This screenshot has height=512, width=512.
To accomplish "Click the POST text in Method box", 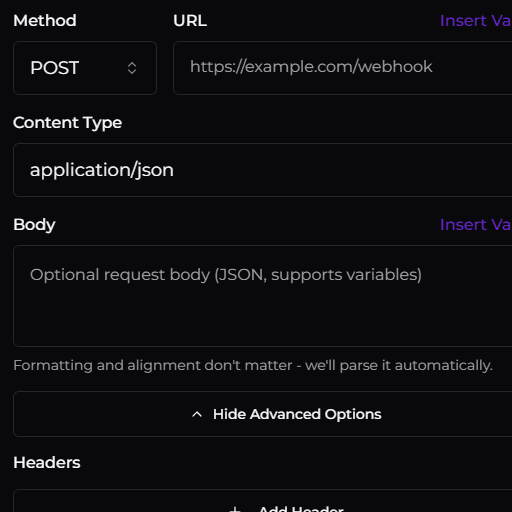I will coord(55,68).
